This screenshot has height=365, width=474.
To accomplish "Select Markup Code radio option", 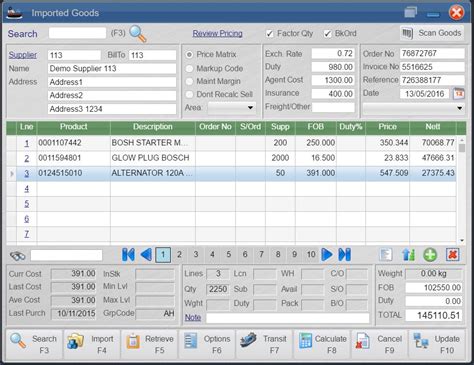I will click(189, 68).
